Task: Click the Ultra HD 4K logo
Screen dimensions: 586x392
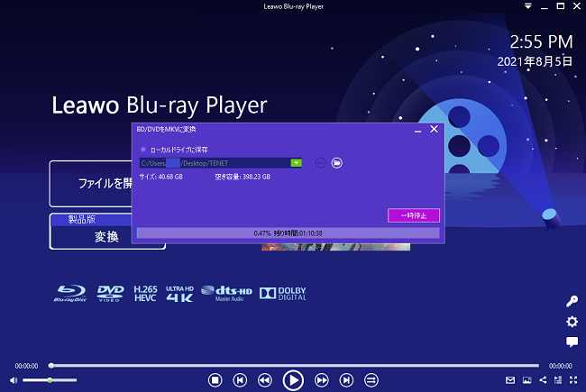Action: [x=179, y=294]
